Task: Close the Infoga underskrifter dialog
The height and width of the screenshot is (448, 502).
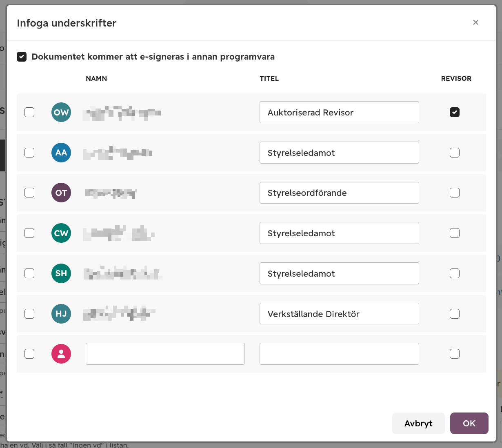Action: point(475,22)
